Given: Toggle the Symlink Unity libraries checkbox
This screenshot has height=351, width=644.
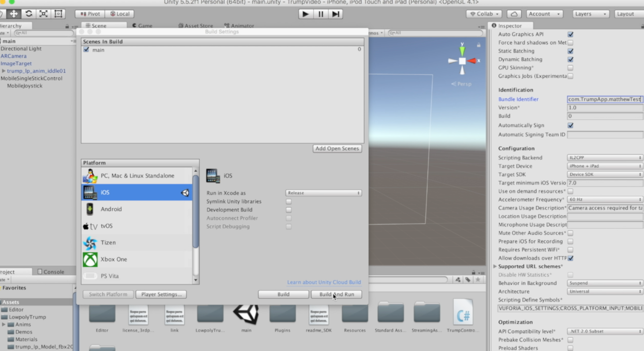Looking at the screenshot, I should [x=289, y=201].
